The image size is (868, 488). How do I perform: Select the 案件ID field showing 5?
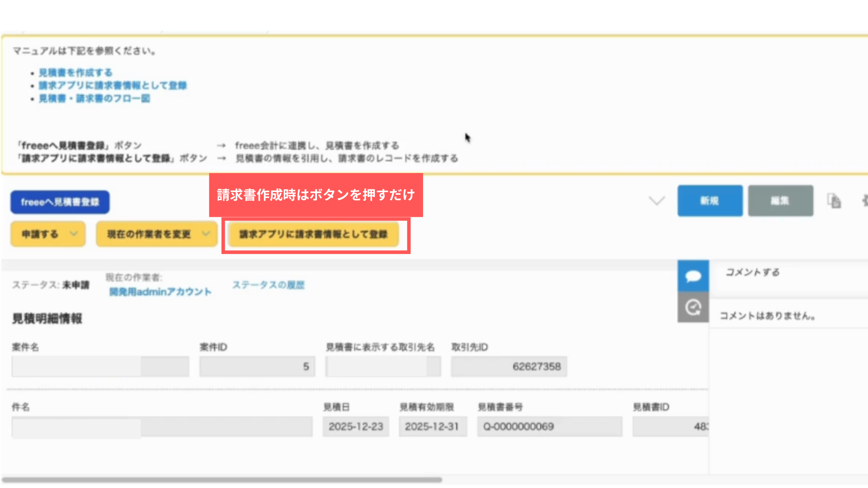coord(256,366)
